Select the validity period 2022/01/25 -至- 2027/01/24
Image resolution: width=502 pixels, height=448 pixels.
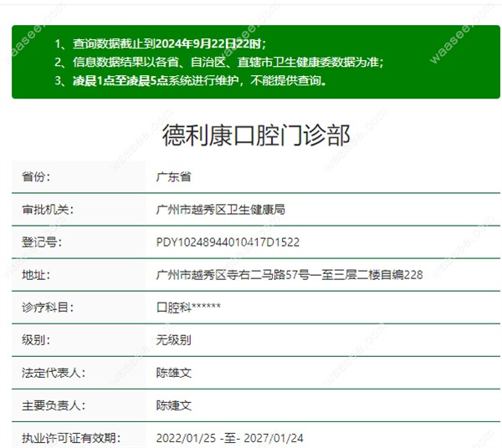pyautogui.click(x=230, y=438)
